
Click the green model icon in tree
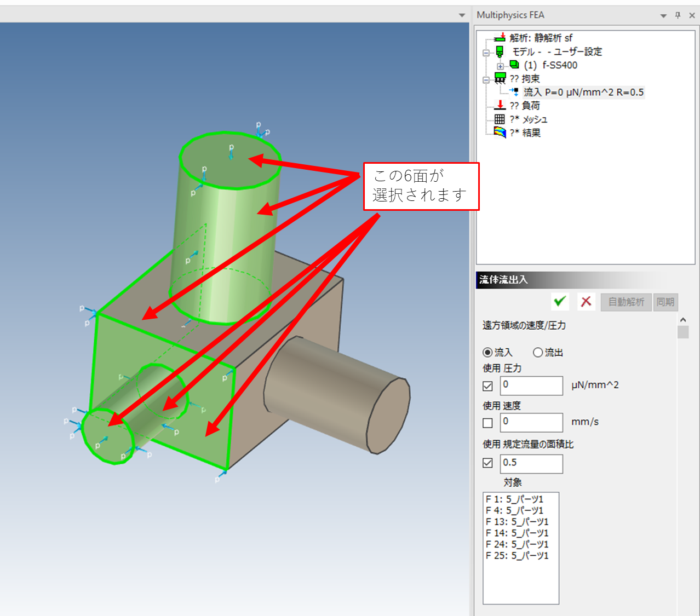pyautogui.click(x=500, y=51)
